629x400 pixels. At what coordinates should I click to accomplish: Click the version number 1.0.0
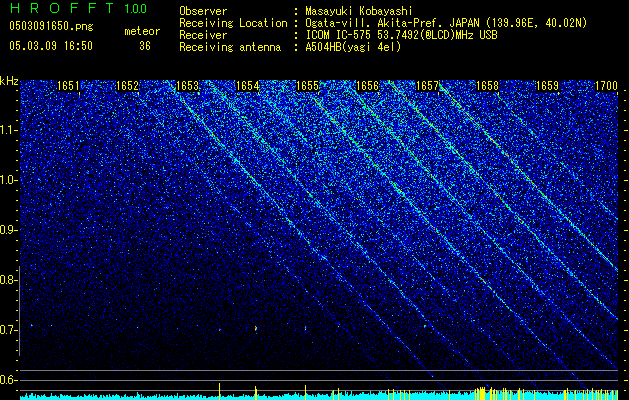pyautogui.click(x=135, y=8)
